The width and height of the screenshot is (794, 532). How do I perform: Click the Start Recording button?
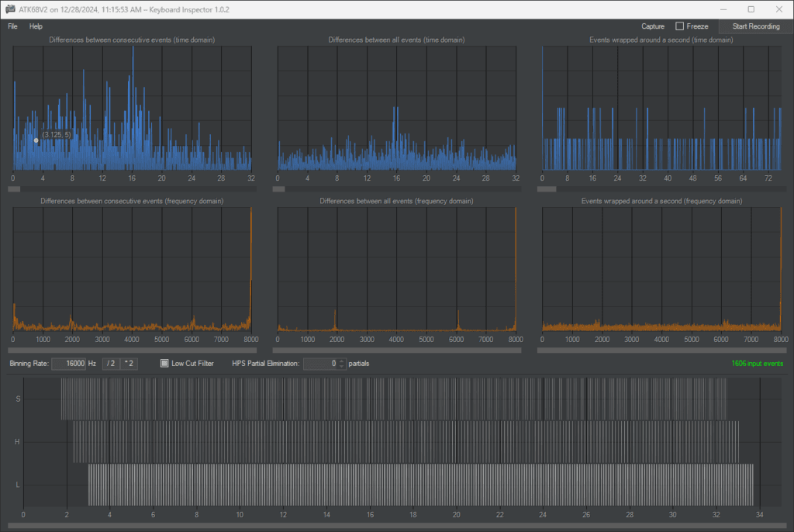[755, 26]
